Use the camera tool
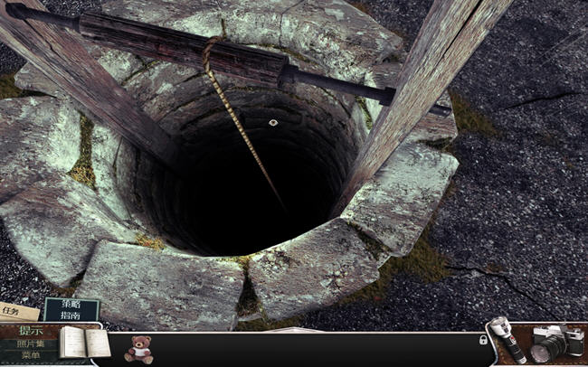This screenshot has width=588, height=367. pos(557,343)
